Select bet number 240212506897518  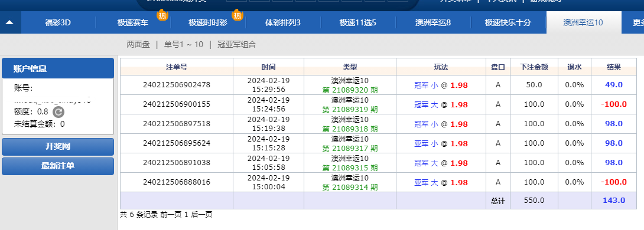pyautogui.click(x=177, y=124)
